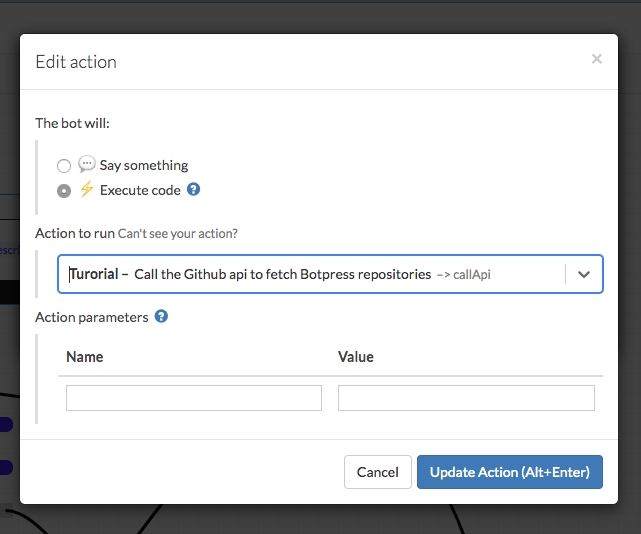Click the Value column header
Viewport: 641px width, 534px height.
[356, 357]
